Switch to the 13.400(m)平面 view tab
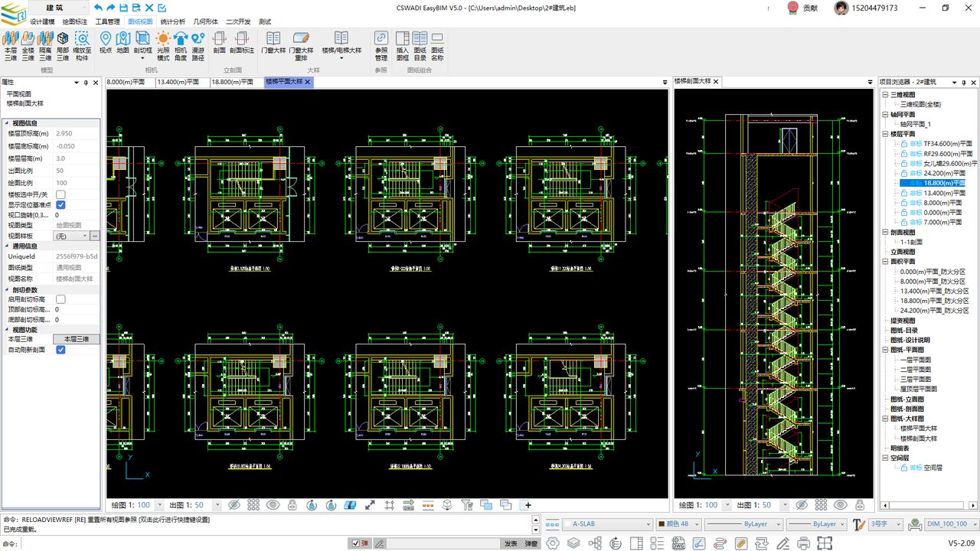This screenshot has height=551, width=980. [177, 81]
